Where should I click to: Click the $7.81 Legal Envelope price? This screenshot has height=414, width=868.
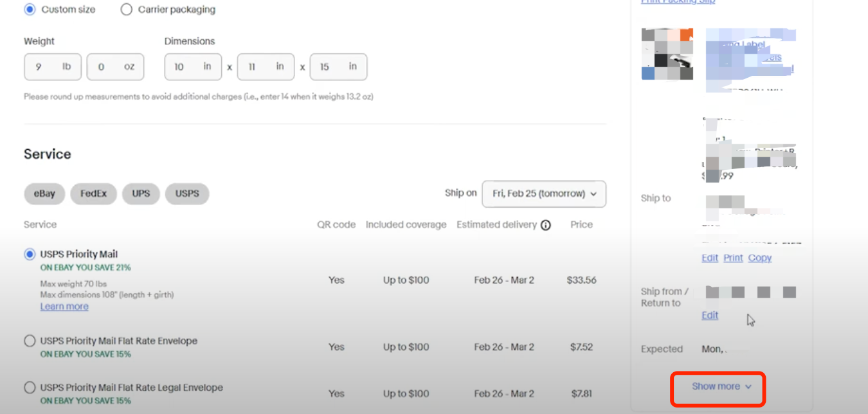(x=581, y=394)
